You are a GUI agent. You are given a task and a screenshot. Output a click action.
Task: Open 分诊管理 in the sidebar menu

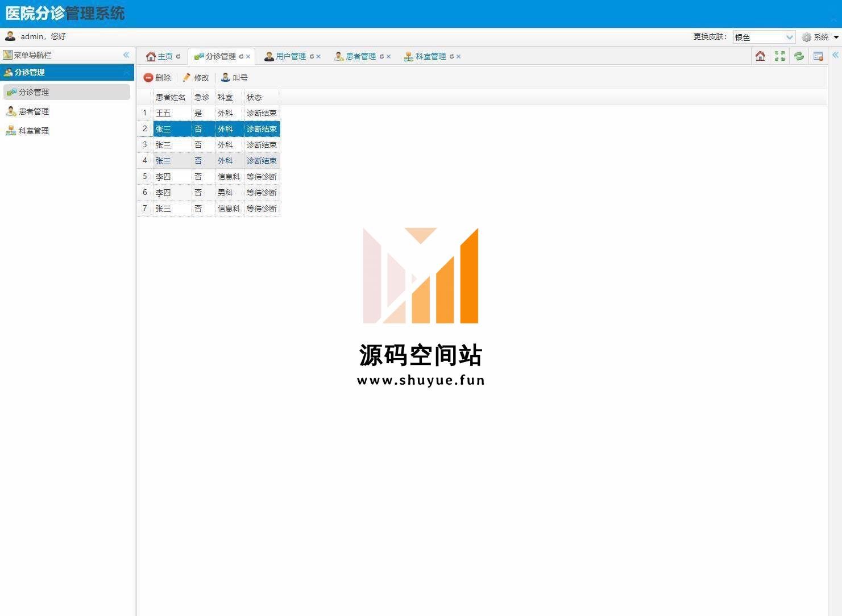point(67,92)
